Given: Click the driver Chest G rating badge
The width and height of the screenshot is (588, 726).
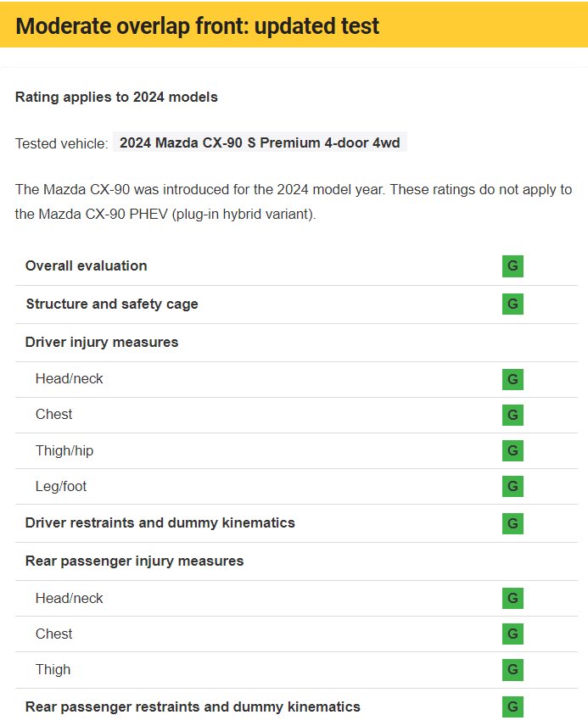Looking at the screenshot, I should (512, 415).
